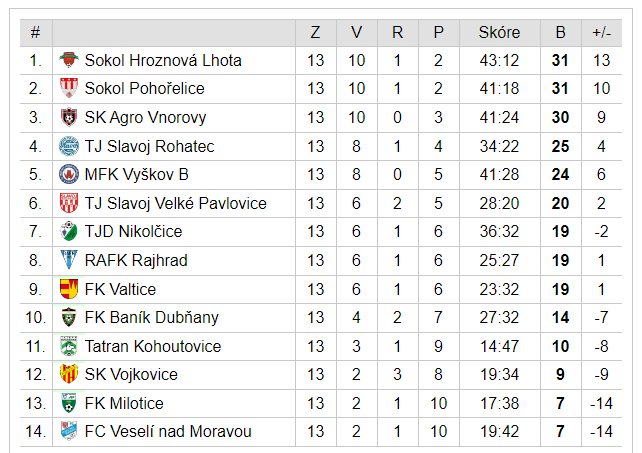
Task: Click the B points column header
Action: pyautogui.click(x=560, y=32)
